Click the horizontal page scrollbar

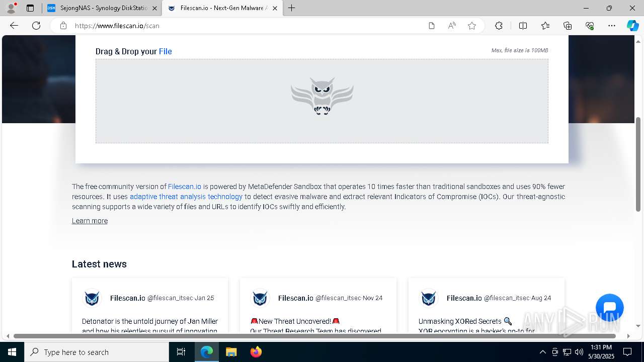click(x=315, y=336)
